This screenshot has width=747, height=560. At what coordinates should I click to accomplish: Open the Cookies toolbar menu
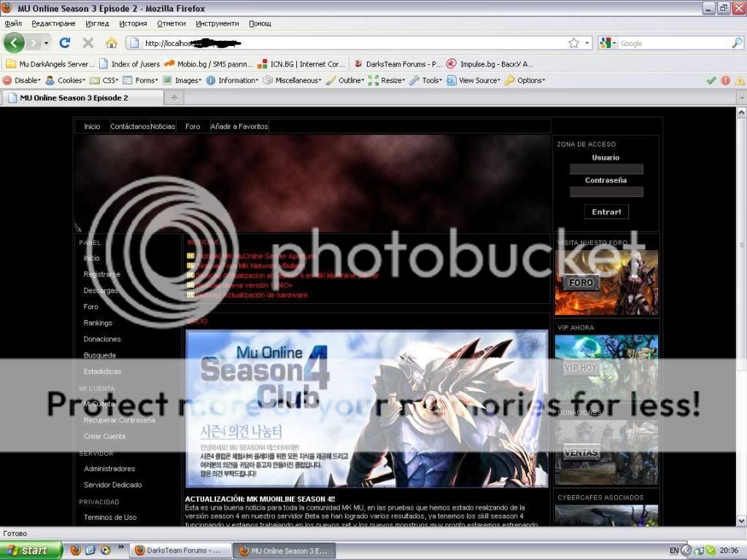(x=66, y=80)
